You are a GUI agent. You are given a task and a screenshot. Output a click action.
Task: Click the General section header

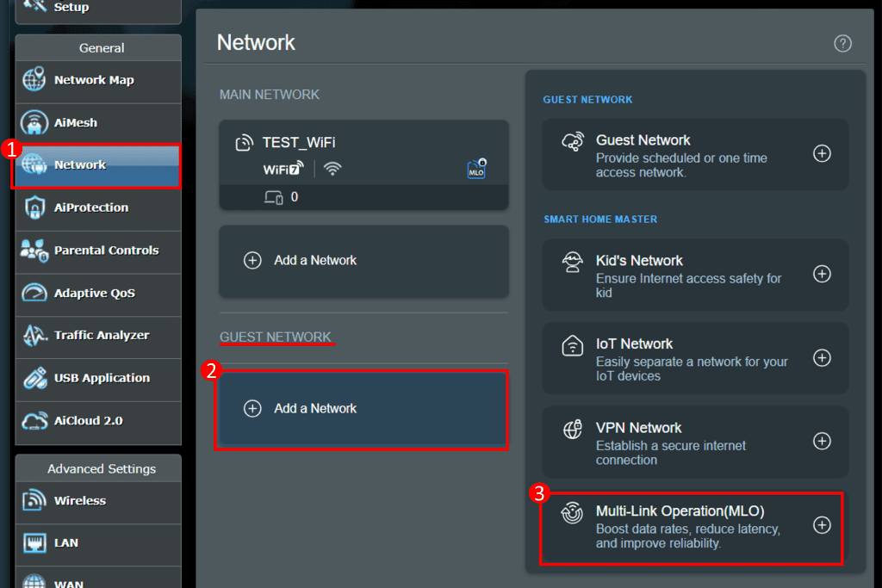pos(102,48)
